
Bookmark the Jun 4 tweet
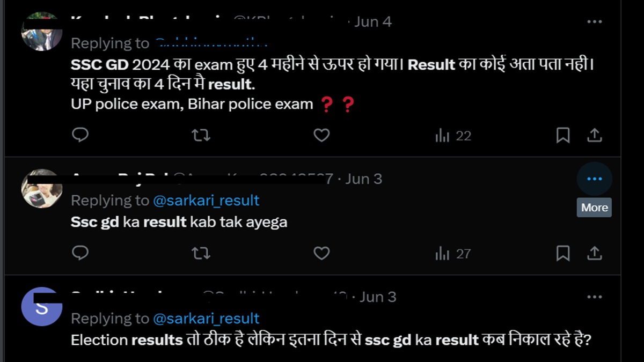pos(562,136)
